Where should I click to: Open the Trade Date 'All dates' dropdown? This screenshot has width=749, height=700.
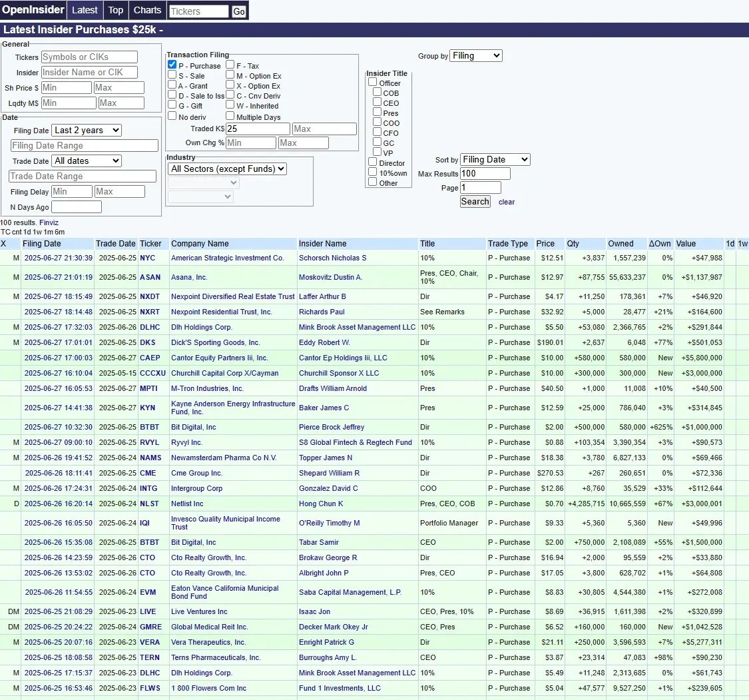(87, 161)
